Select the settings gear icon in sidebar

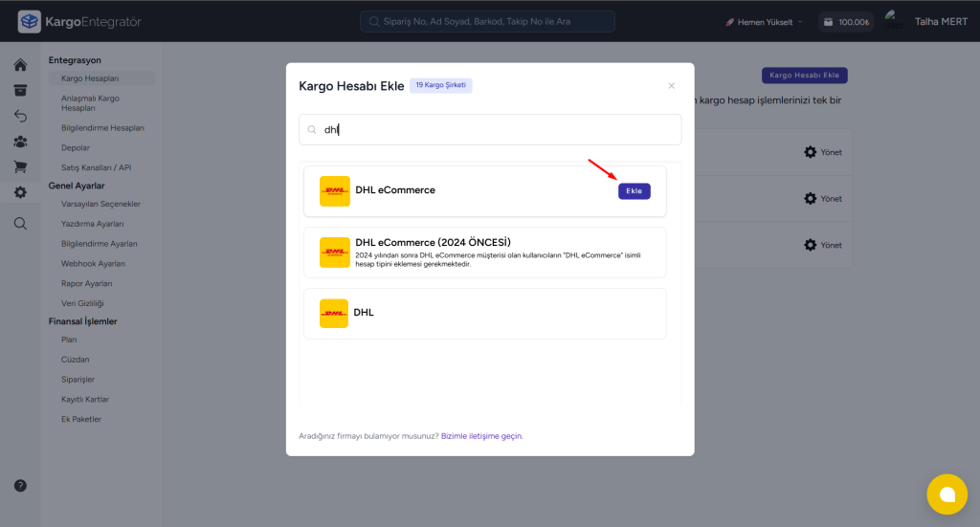(x=20, y=192)
